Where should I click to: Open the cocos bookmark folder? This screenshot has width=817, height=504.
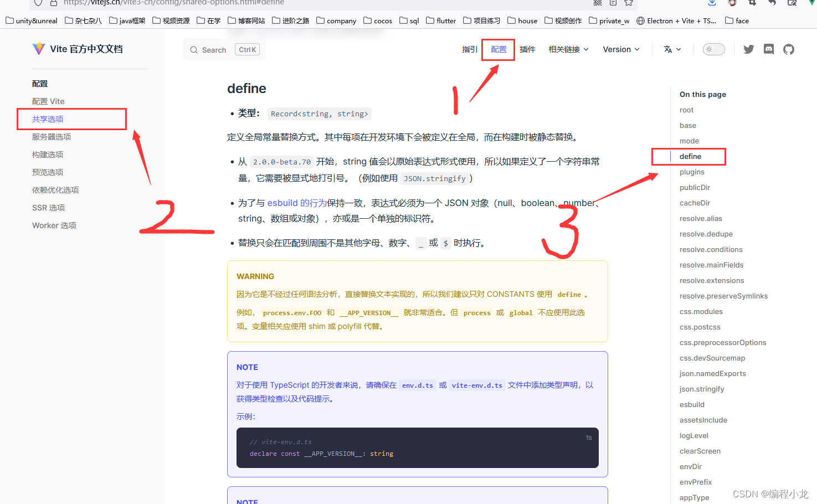378,20
